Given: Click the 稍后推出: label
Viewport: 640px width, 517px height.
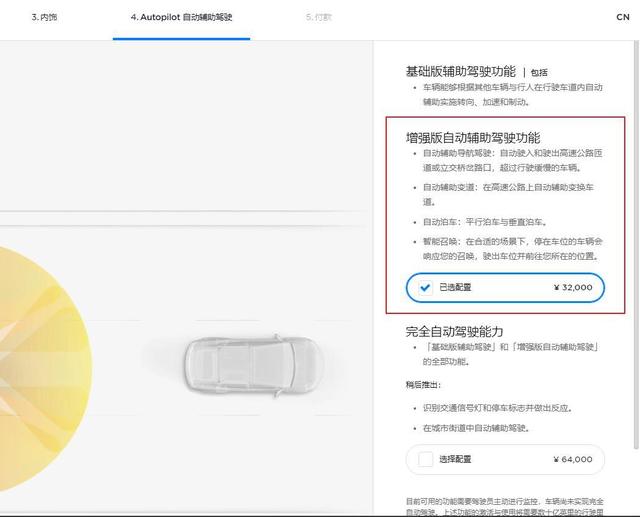Looking at the screenshot, I should (x=423, y=385).
